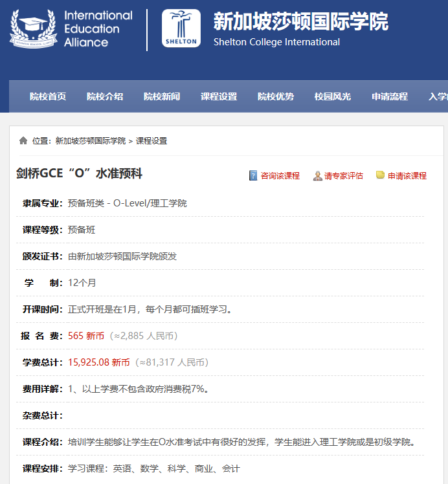This screenshot has height=484, width=448.
Task: Click the yellow folder icon beside 申请该课程
Action: tap(380, 175)
